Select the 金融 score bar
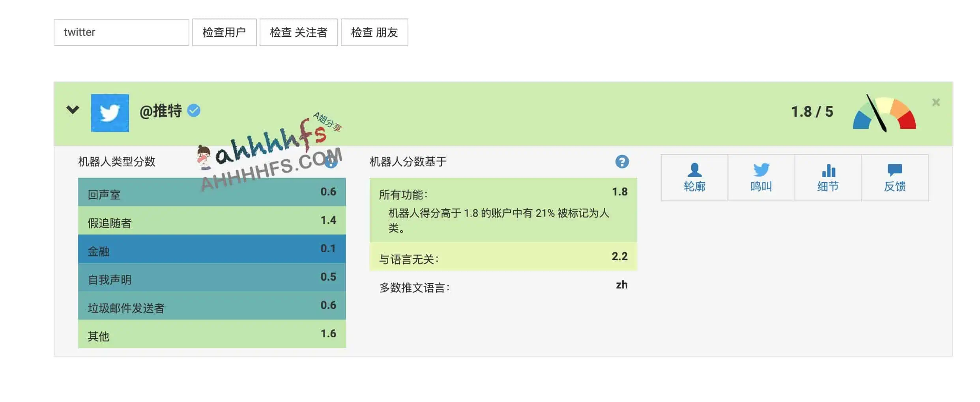 pos(212,249)
